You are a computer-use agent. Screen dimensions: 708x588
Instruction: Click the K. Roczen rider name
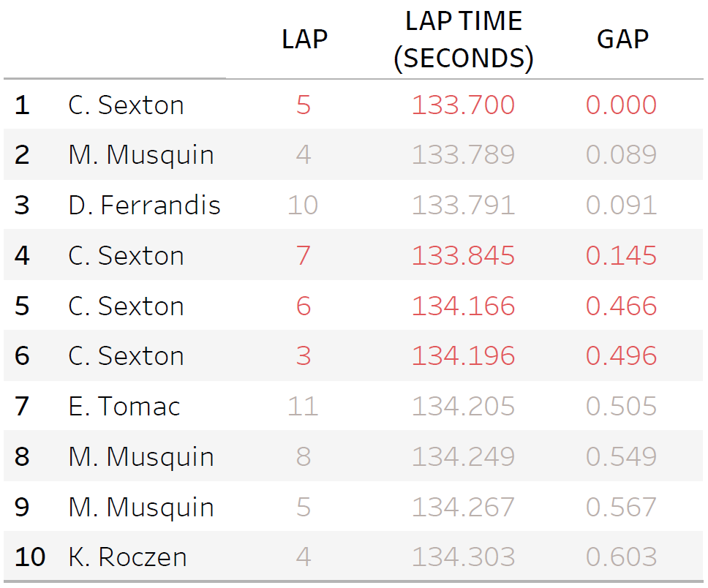[127, 557]
